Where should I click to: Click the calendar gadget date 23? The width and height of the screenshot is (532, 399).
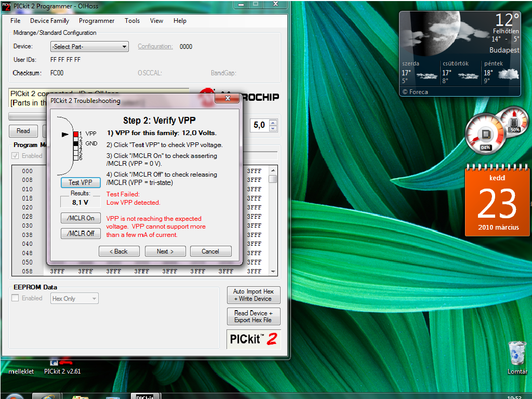[x=497, y=203]
